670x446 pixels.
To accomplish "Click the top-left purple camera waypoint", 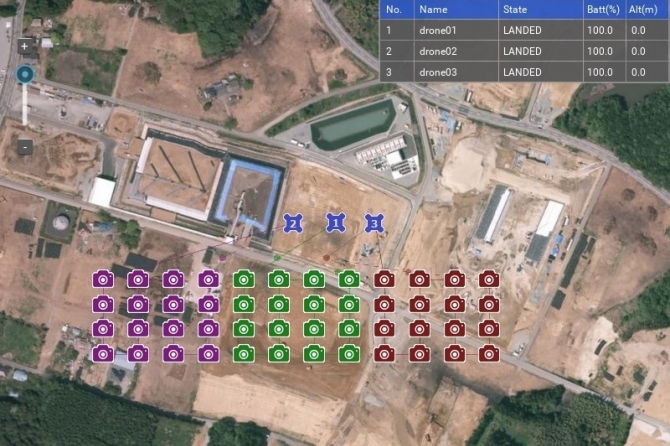I will click(103, 279).
